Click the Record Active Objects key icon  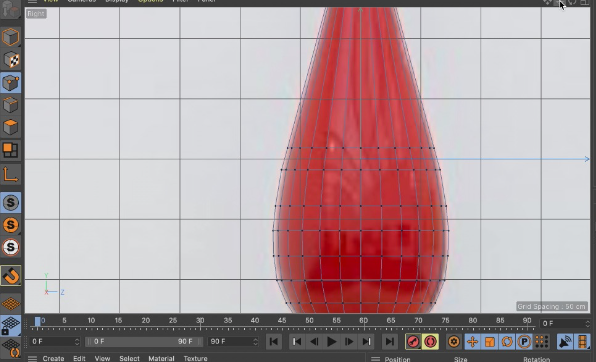[x=413, y=341]
